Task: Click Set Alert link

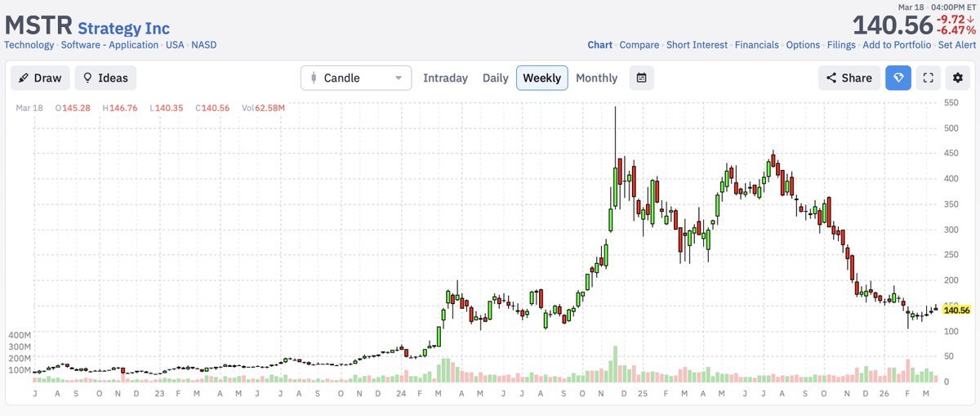Action: point(957,45)
